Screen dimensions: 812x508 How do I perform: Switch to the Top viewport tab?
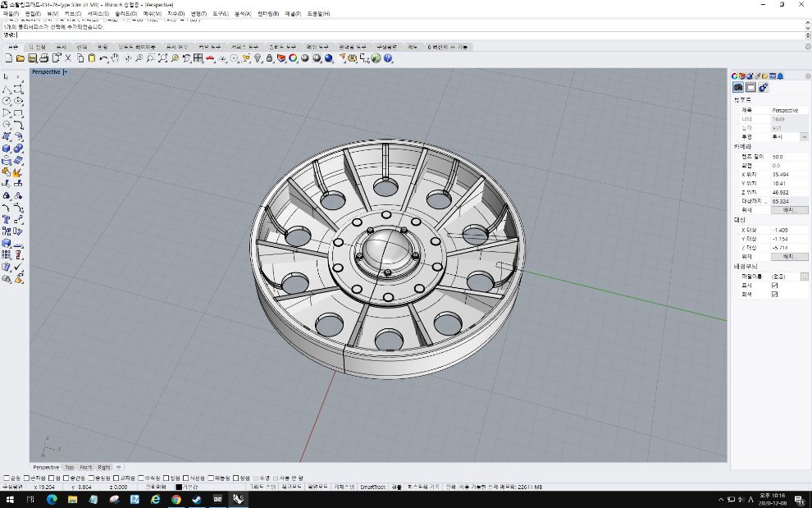click(70, 467)
